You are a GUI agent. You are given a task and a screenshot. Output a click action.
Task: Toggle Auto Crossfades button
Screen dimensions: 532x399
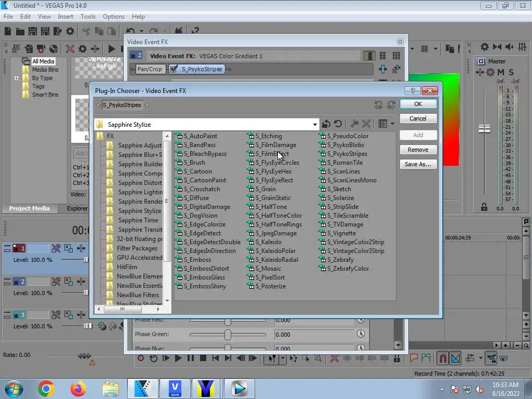(x=455, y=358)
